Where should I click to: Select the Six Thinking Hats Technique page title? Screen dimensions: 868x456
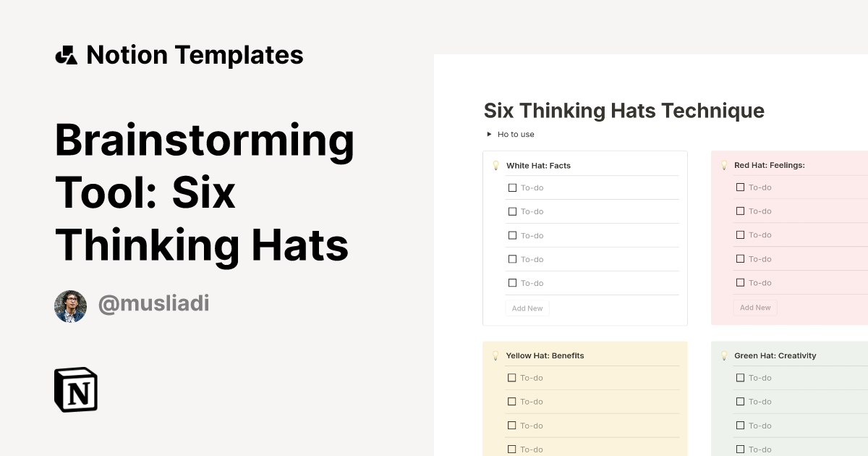click(x=624, y=111)
